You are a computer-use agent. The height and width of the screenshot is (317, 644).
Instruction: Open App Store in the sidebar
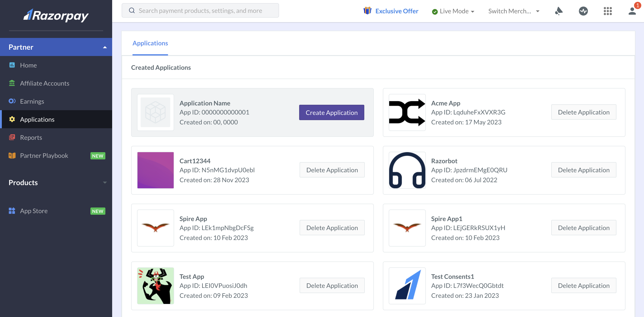pos(56,211)
